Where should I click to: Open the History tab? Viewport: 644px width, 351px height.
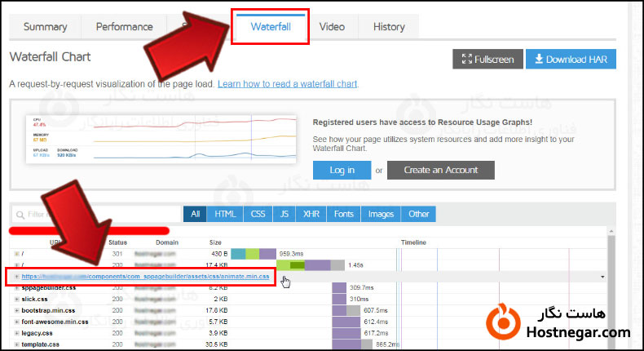coord(389,27)
